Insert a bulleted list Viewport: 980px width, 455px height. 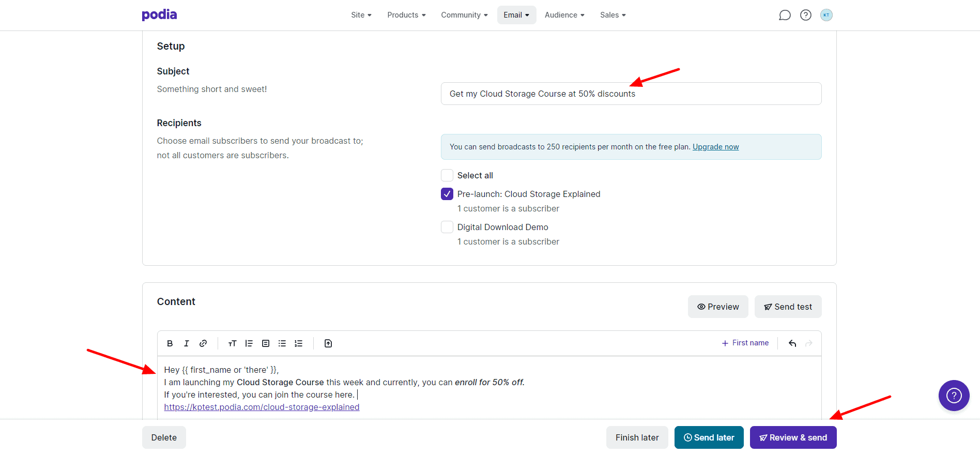pyautogui.click(x=282, y=343)
